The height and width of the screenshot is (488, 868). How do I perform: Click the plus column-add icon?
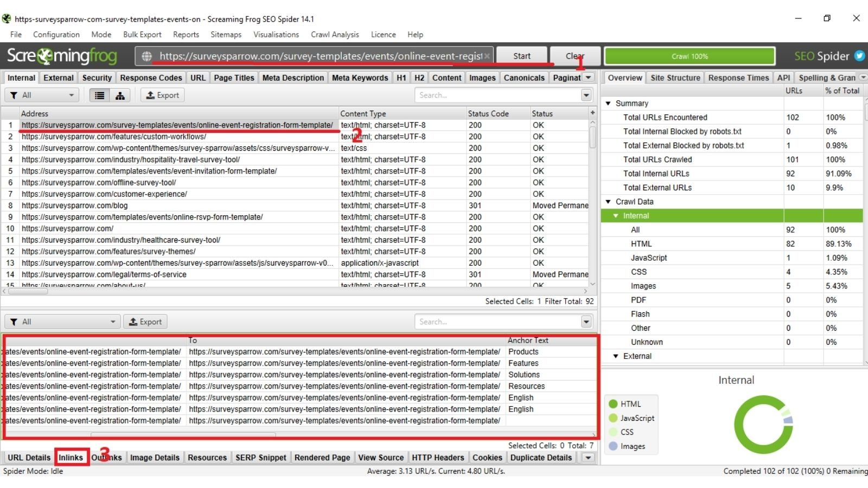592,113
